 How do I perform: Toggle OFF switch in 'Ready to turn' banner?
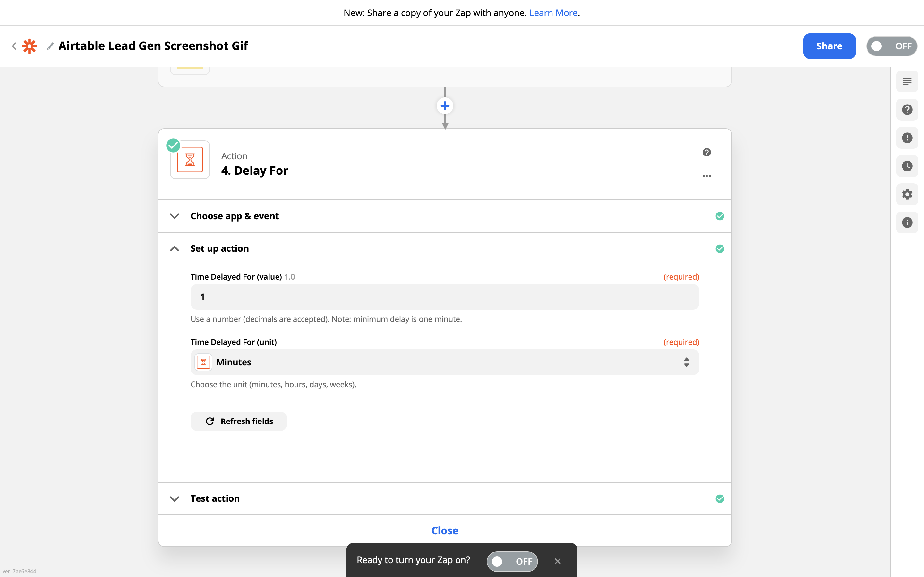(x=512, y=561)
